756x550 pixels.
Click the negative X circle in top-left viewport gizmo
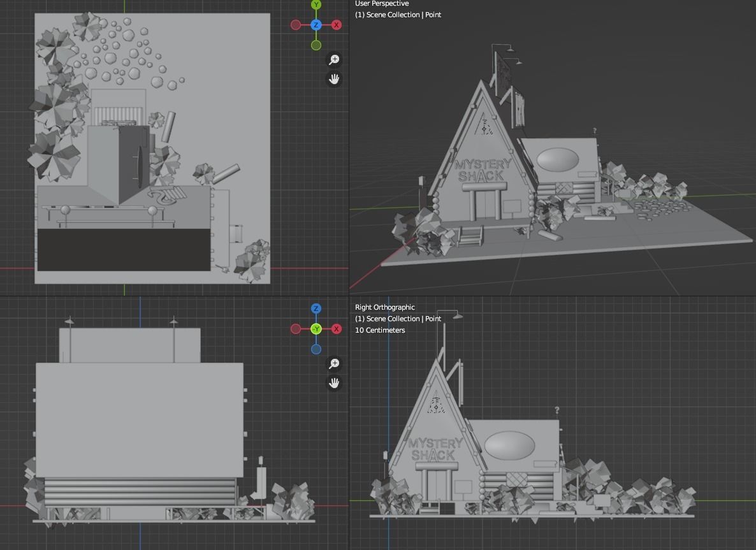point(296,25)
